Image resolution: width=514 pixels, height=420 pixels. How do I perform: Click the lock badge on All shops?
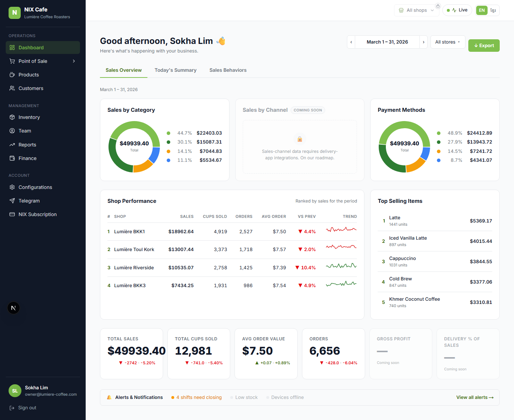coord(438,6)
